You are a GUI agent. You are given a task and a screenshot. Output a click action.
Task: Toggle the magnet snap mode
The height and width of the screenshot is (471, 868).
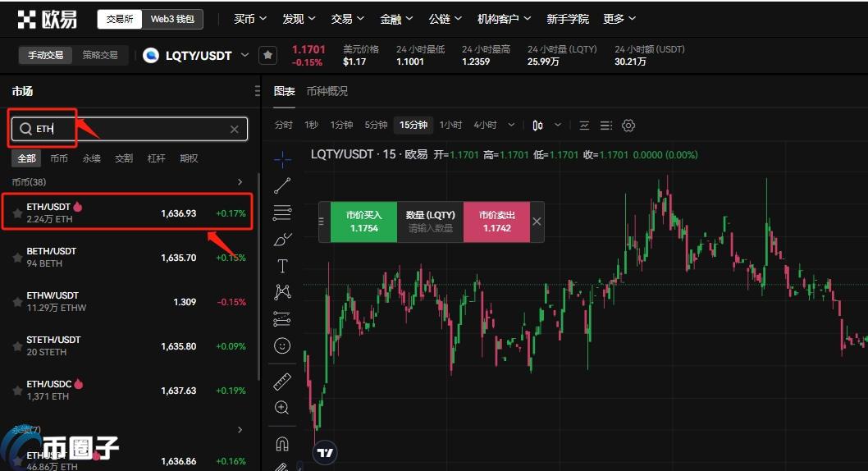[282, 444]
